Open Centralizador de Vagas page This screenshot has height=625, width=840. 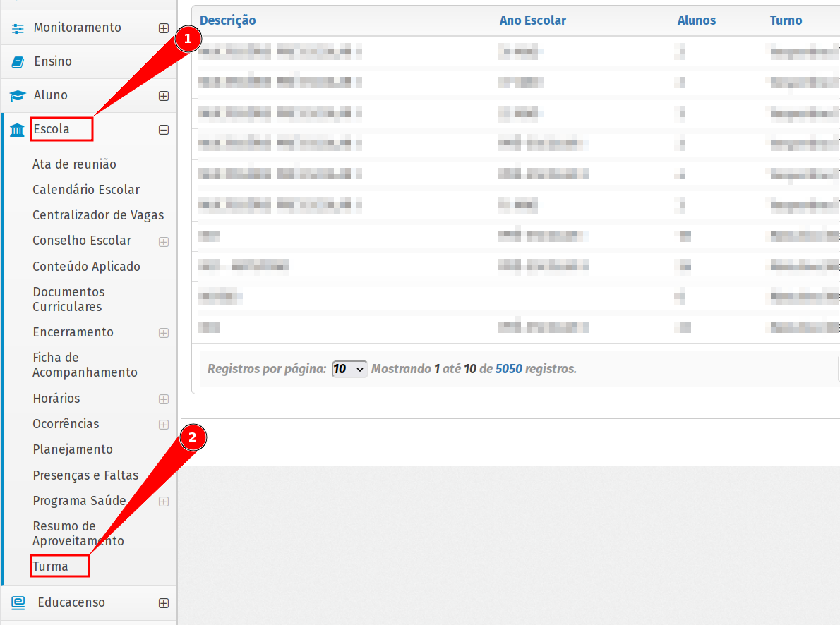pos(98,215)
